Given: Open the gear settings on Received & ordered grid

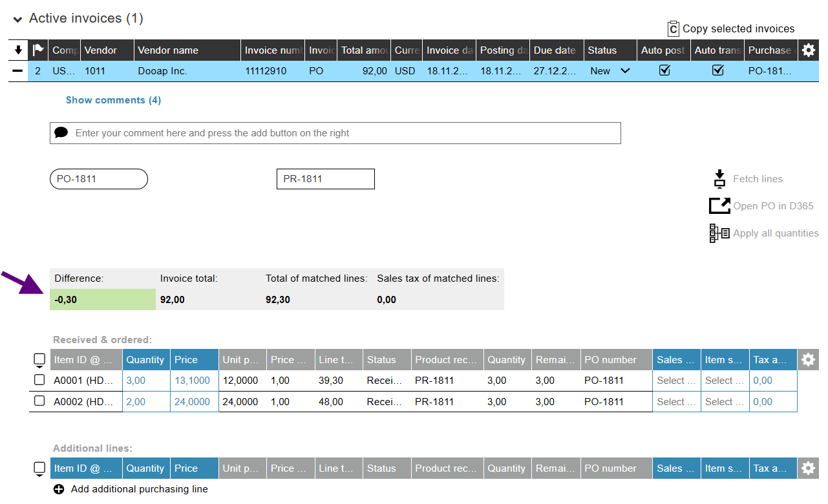Looking at the screenshot, I should pyautogui.click(x=809, y=359).
